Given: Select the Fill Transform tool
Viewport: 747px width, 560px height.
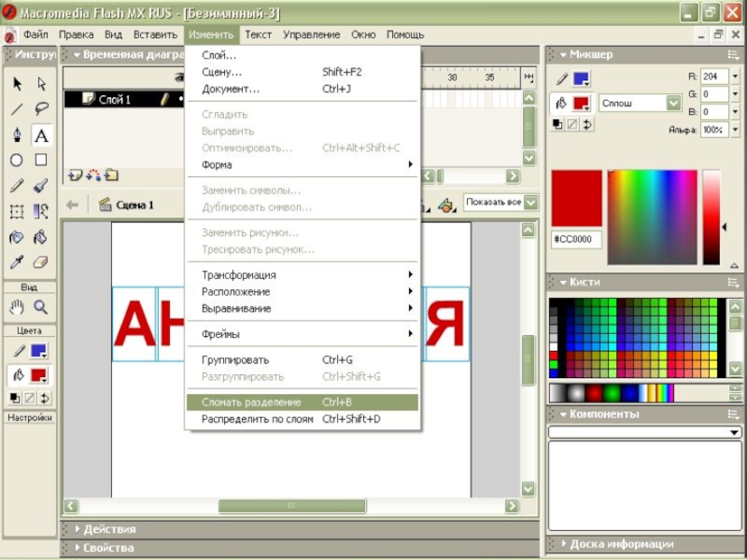Looking at the screenshot, I should click(x=41, y=211).
